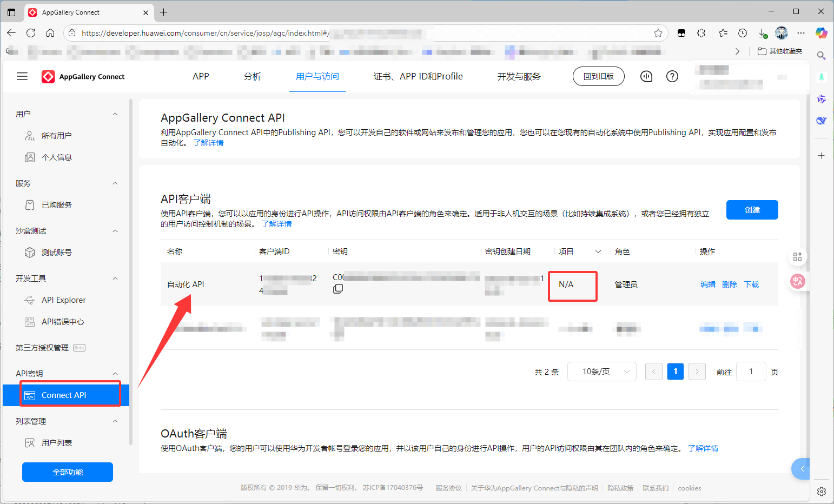Collapse the 用户 sidebar section
Viewport: 834px width, 504px height.
(x=115, y=114)
